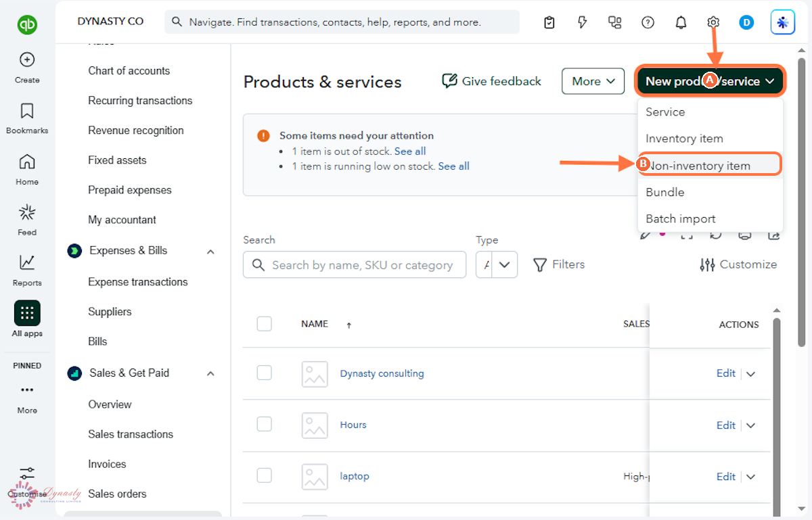Viewport: 812px width, 520px height.
Task: Open Invoices in the navigation
Action: click(107, 465)
